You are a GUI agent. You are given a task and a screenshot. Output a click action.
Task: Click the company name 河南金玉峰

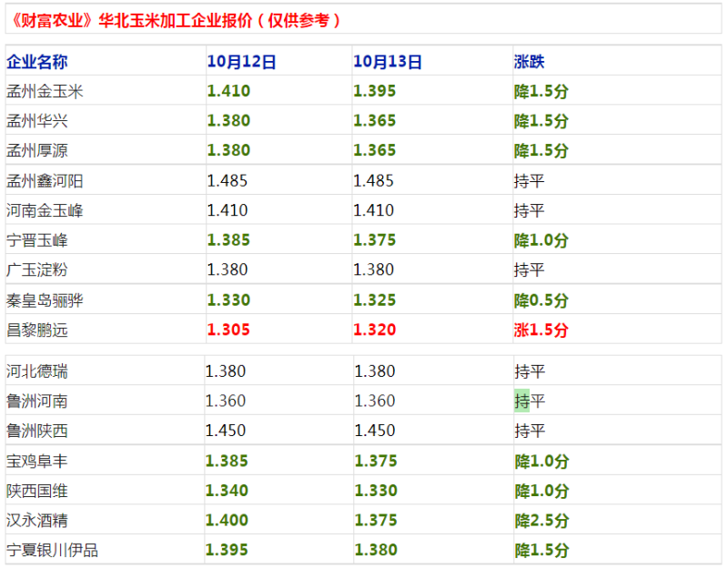[45, 210]
